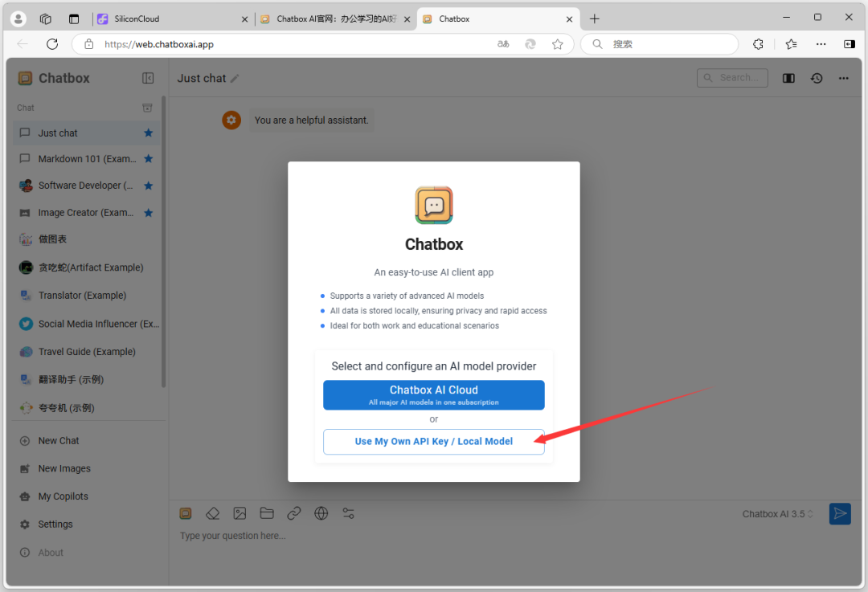Switch to Chatbox AI官网 browser tab
The height and width of the screenshot is (592, 868).
click(335, 18)
